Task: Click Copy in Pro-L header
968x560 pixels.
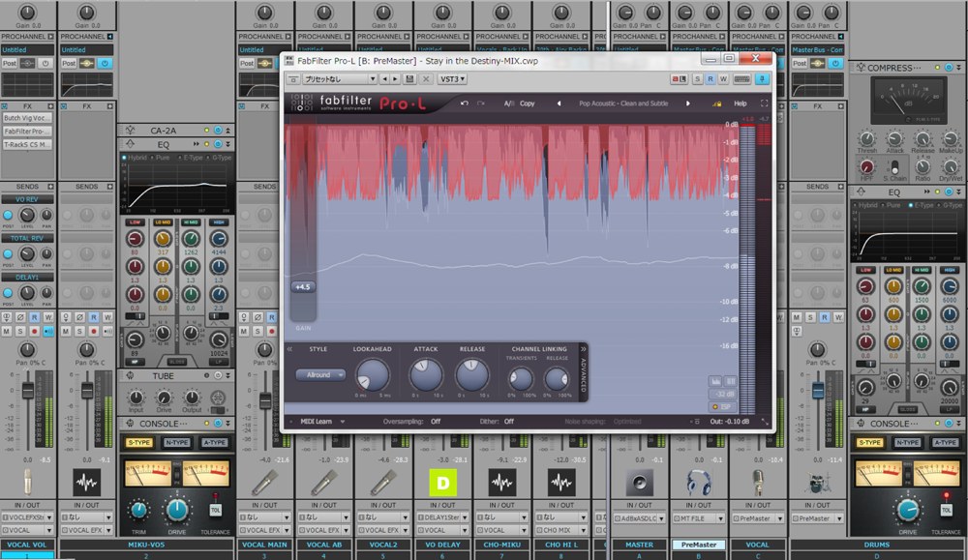Action: [x=528, y=103]
